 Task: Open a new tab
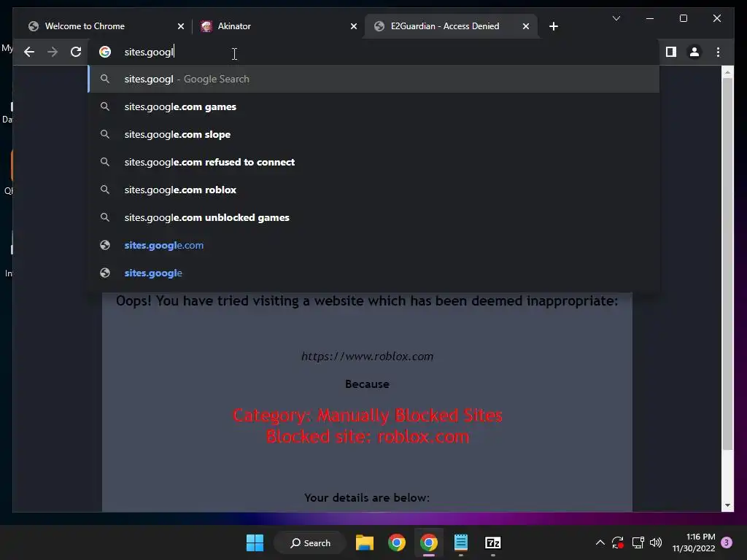(x=553, y=26)
